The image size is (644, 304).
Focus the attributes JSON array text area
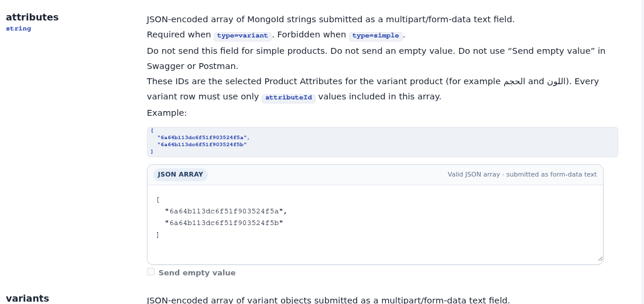tap(375, 224)
